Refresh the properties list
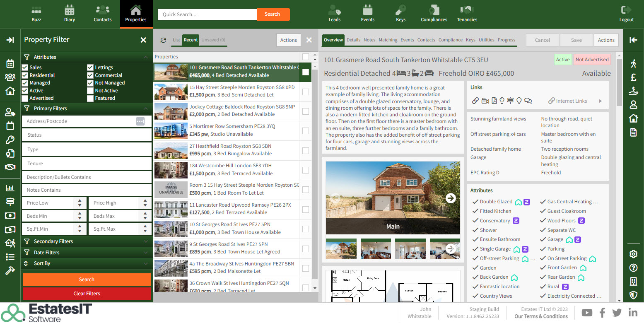 (x=163, y=40)
